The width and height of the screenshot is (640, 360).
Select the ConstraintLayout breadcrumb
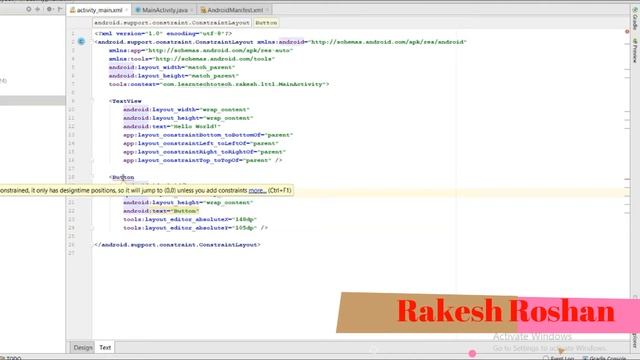click(171, 23)
